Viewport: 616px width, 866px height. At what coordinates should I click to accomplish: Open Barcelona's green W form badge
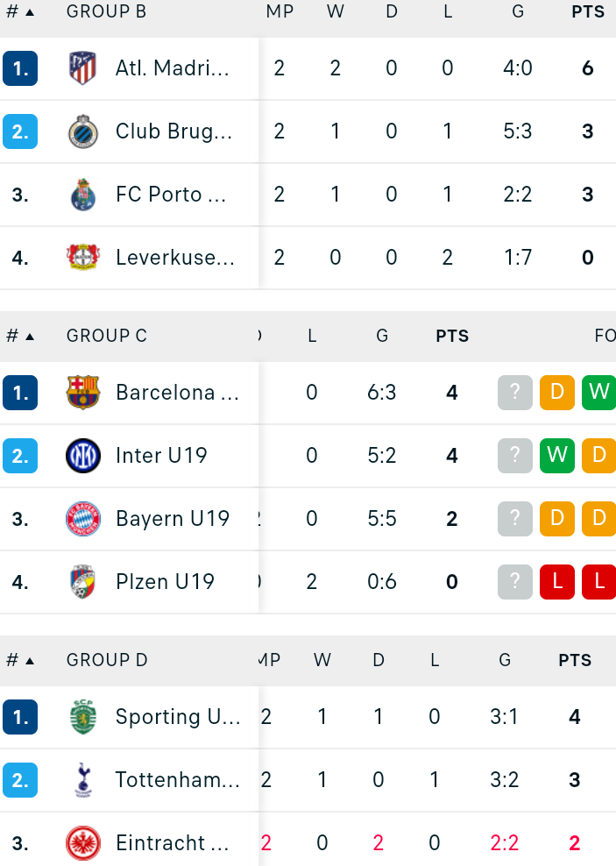click(x=598, y=393)
